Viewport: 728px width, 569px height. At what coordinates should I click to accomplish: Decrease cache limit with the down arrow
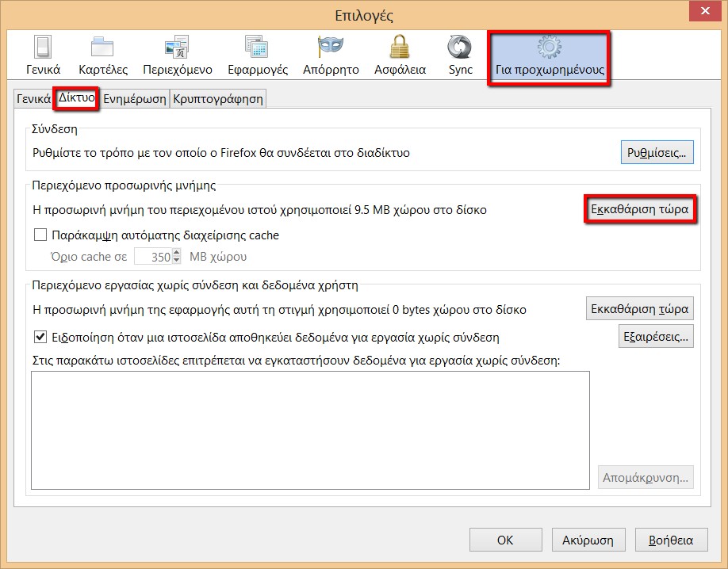(176, 260)
